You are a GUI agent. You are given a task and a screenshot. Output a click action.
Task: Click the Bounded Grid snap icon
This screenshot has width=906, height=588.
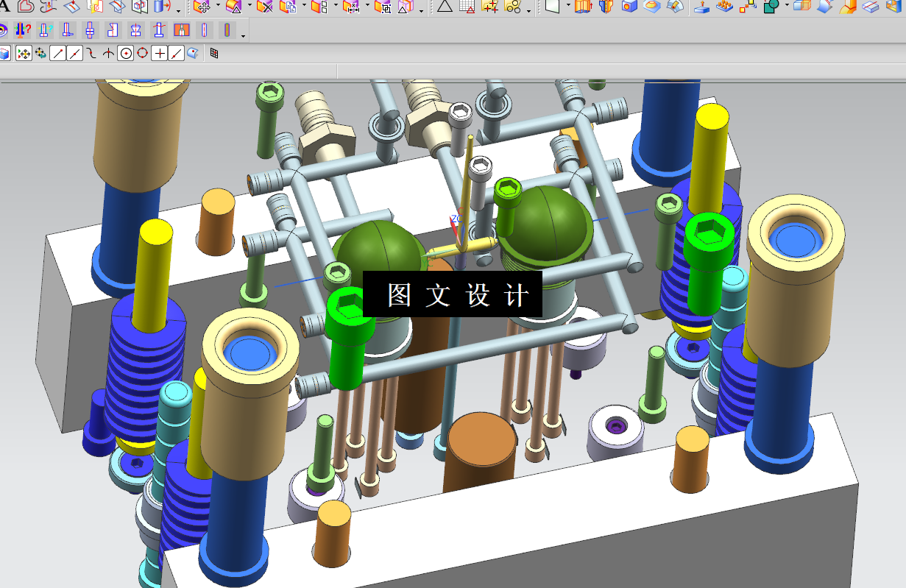pos(213,53)
